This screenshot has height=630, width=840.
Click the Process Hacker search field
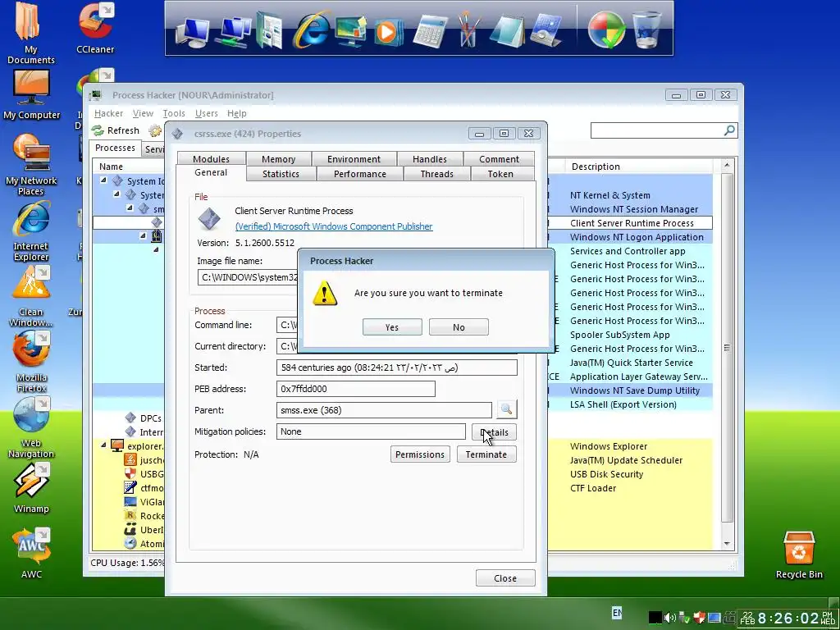(x=657, y=130)
